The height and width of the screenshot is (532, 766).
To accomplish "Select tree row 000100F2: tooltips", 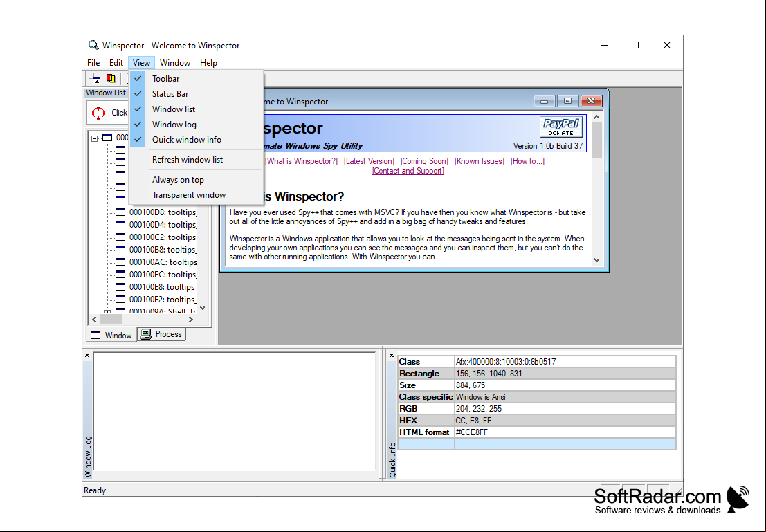I will tap(163, 300).
